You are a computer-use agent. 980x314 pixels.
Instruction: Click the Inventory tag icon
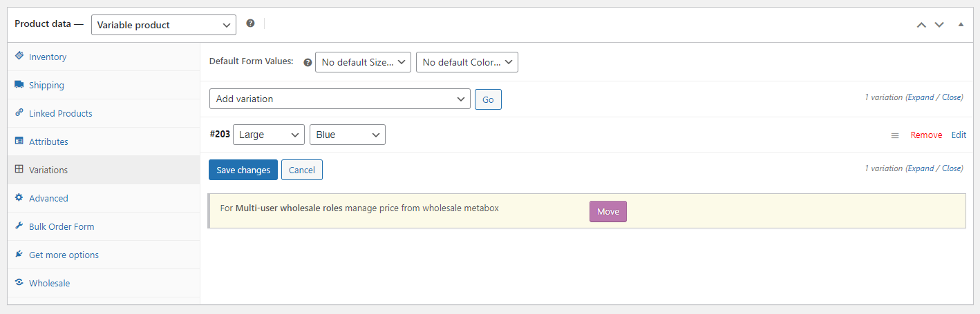(19, 57)
